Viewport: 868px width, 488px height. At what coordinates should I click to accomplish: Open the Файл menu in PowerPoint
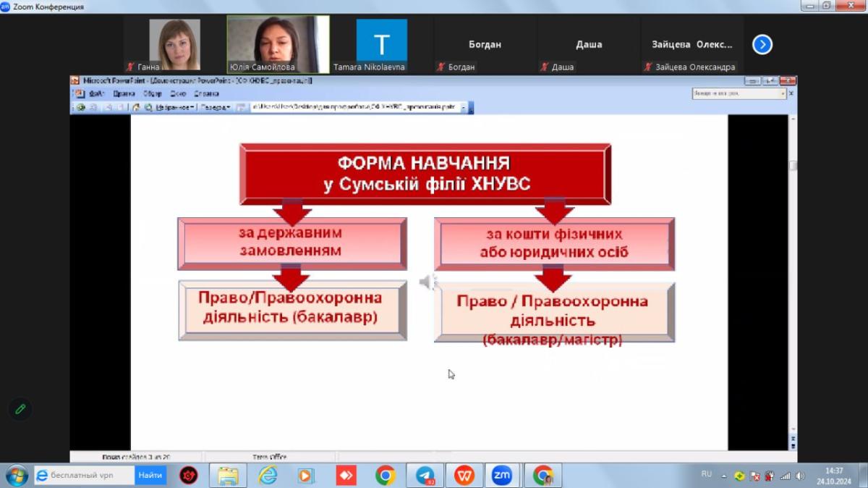point(97,93)
